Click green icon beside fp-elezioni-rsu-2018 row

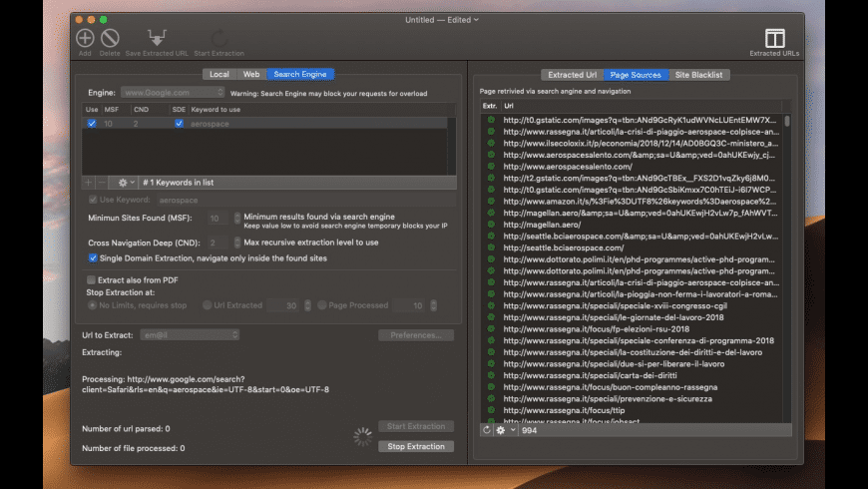click(491, 329)
